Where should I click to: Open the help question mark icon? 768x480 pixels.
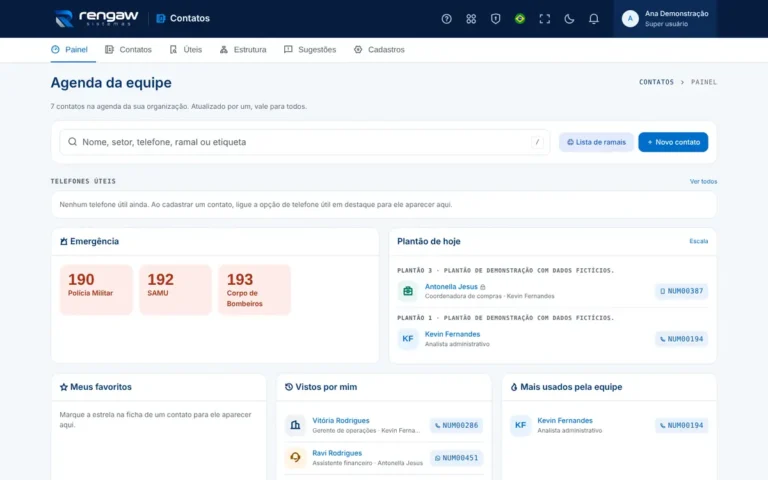pos(446,19)
